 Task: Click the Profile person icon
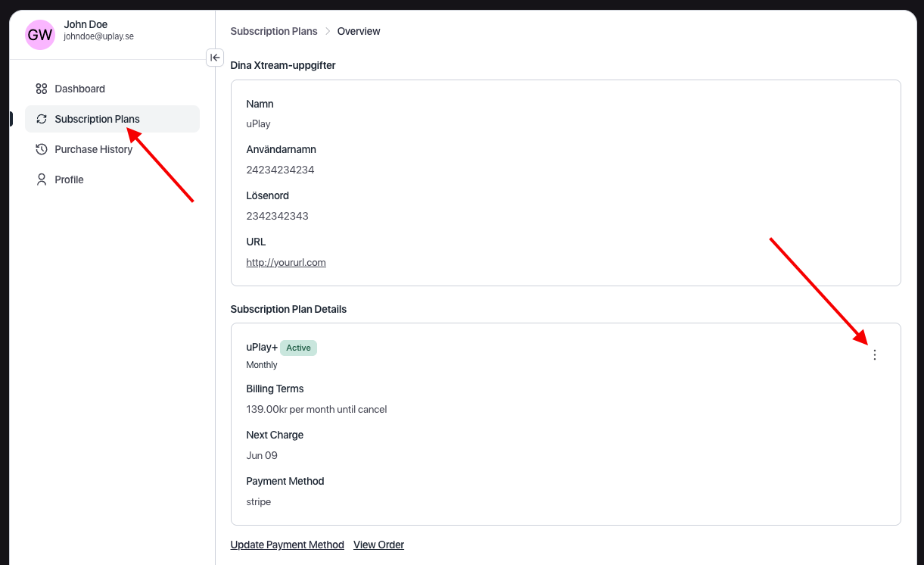click(42, 179)
